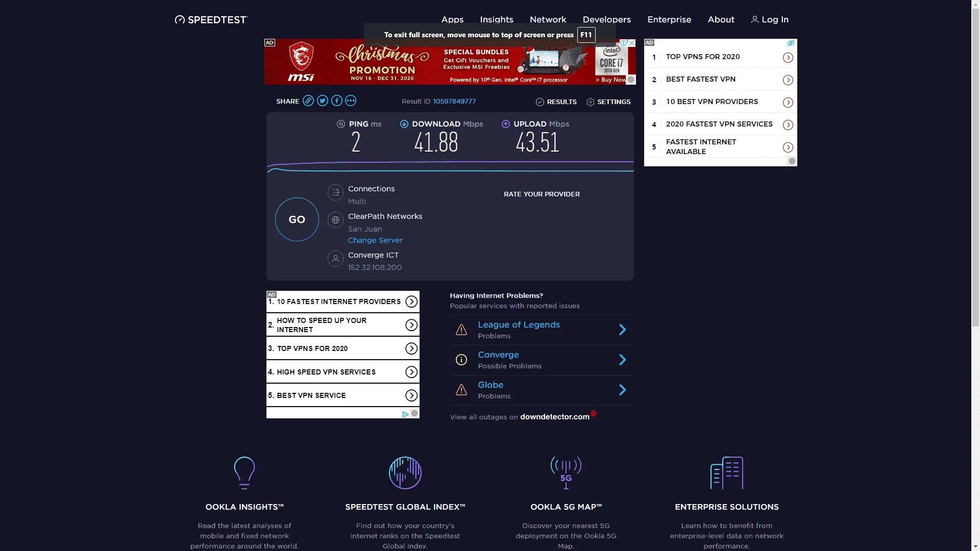Click High Speed VPN Services ad row
Image resolution: width=980 pixels, height=551 pixels.
coord(342,372)
